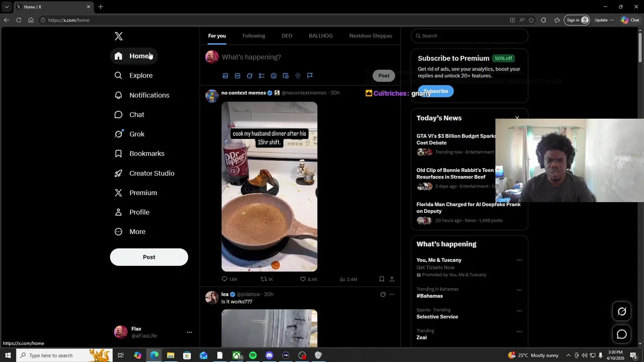Open the #Bahamas trending topic
The height and width of the screenshot is (362, 644).
[x=430, y=296]
